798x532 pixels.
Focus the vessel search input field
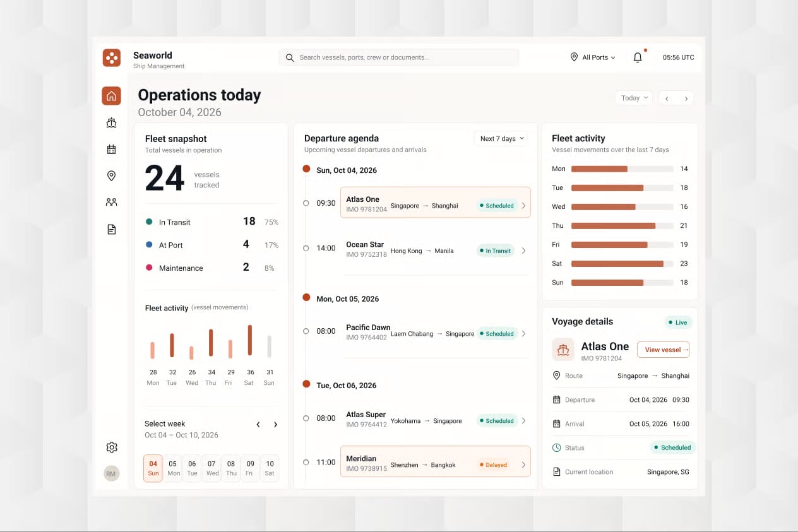pyautogui.click(x=399, y=57)
